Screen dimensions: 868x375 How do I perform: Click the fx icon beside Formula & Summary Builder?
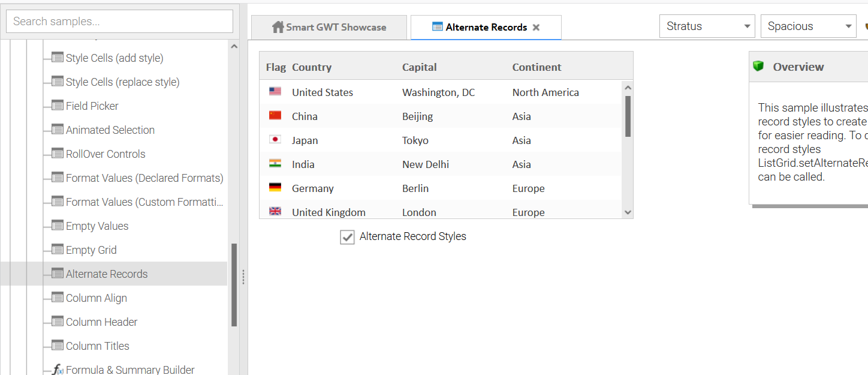click(58, 370)
